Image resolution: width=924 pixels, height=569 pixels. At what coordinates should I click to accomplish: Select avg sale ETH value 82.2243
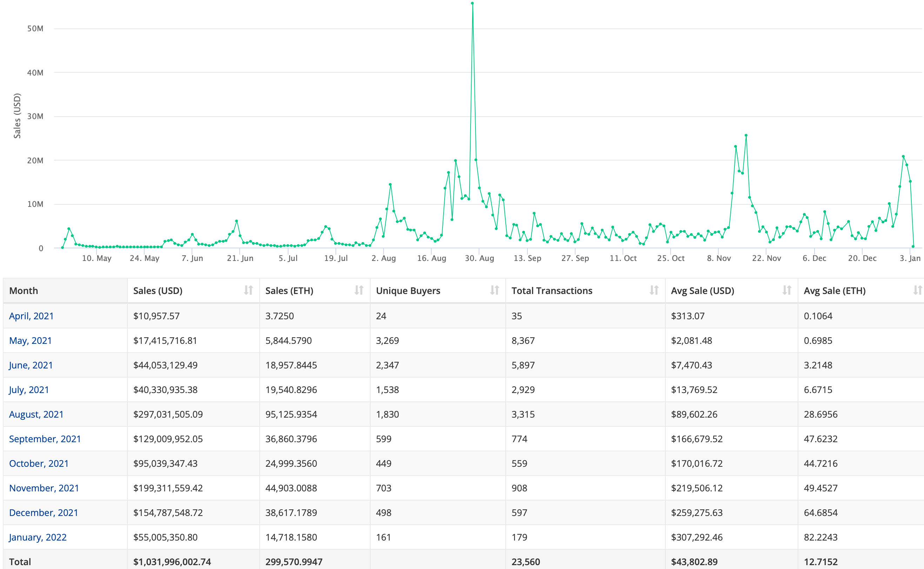[820, 537]
